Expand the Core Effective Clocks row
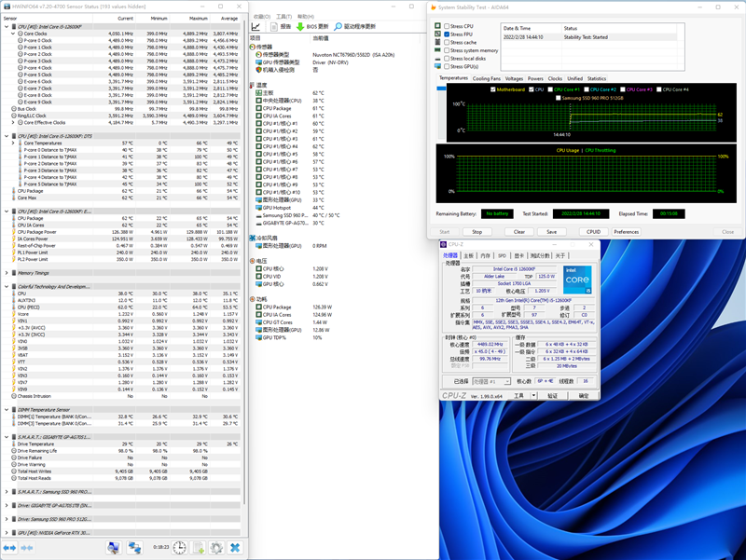The height and width of the screenshot is (560, 746). pos(13,123)
